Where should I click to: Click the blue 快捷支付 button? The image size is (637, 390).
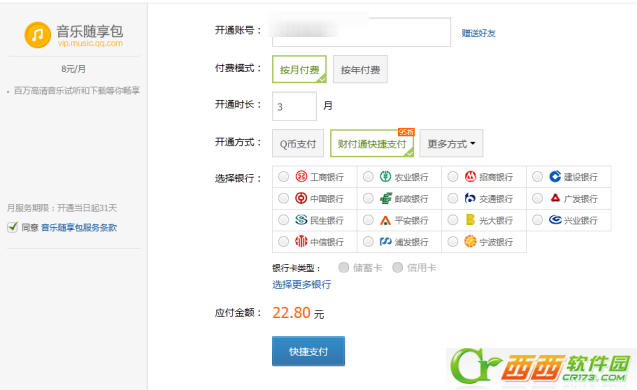point(308,351)
